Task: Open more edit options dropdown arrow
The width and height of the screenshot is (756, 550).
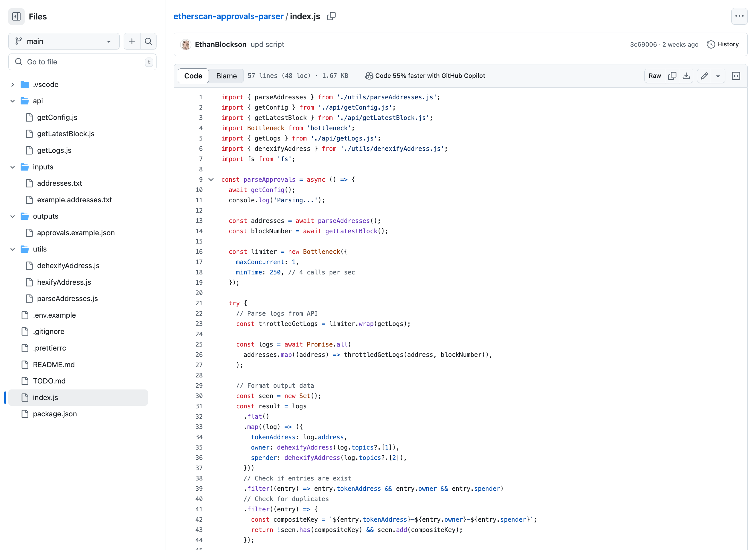Action: 718,76
